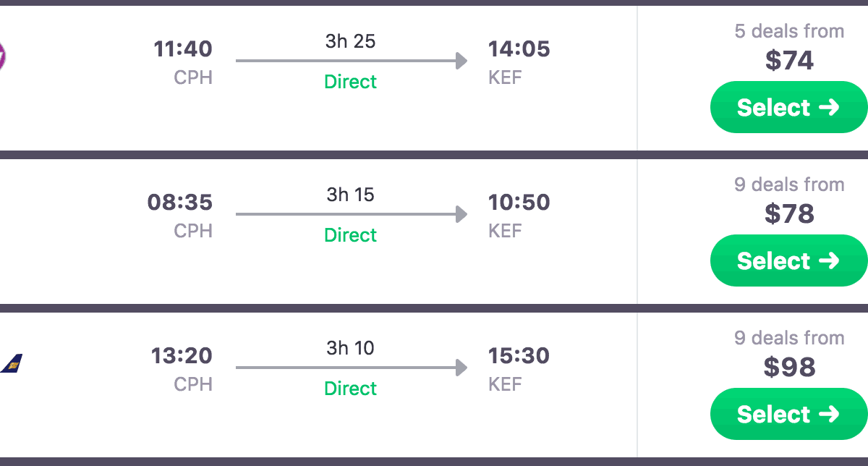Click the blue tail-fin airline logo on the 13:20 flight

(x=12, y=363)
